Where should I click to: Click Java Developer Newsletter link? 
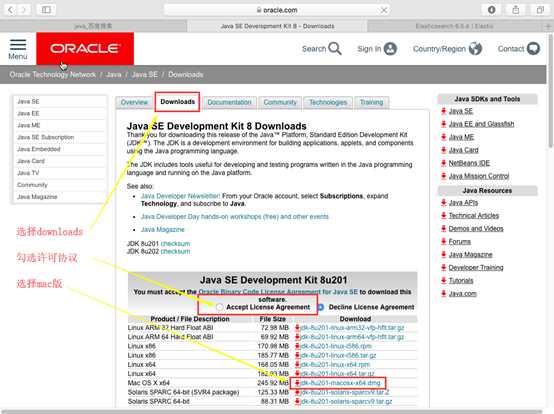[x=180, y=196]
